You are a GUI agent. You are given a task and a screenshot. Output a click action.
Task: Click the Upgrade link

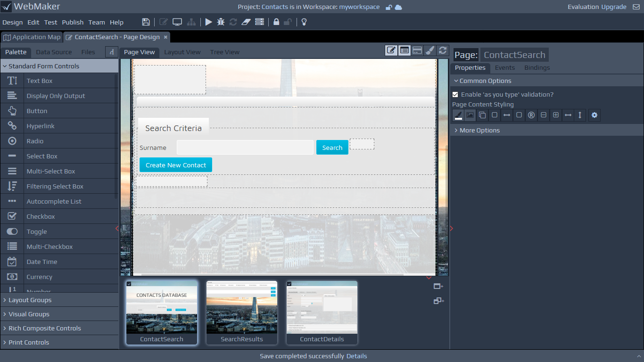614,7
